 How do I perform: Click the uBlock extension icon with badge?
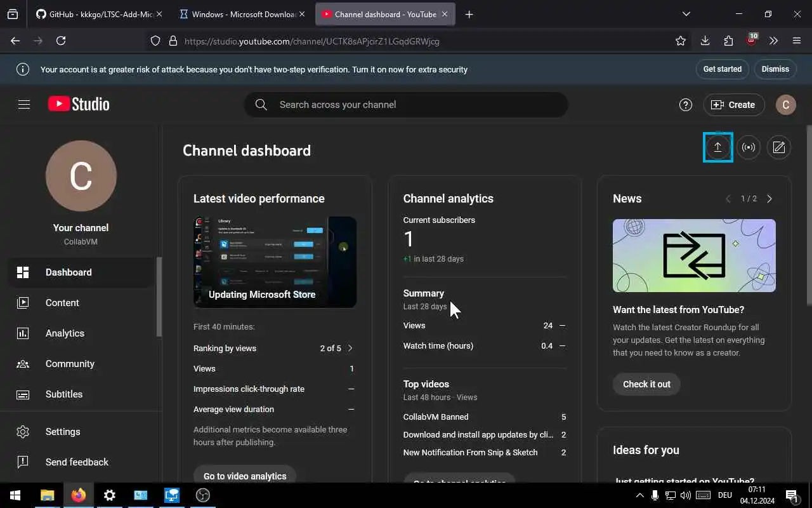(x=752, y=41)
